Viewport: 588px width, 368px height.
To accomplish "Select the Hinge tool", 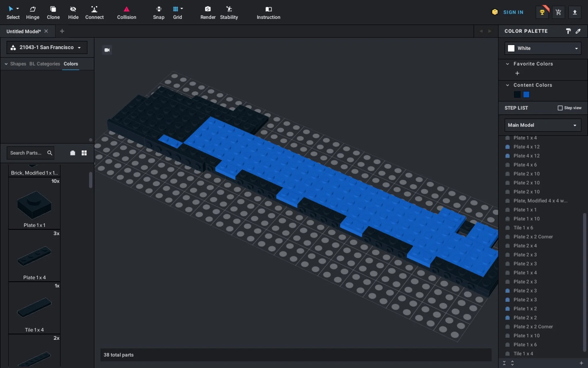I will 32,13.
